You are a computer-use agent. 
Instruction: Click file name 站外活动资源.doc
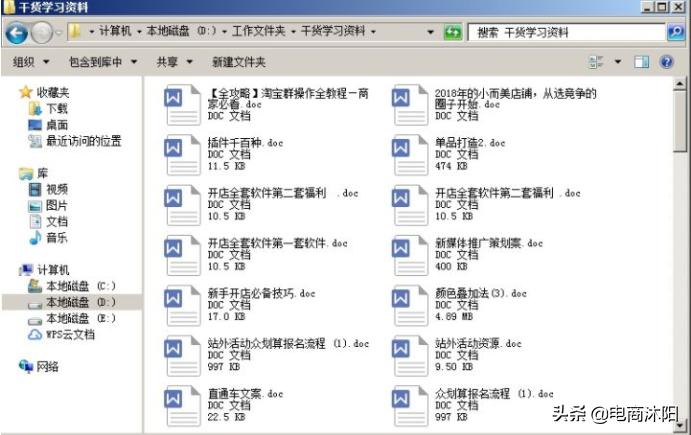[x=478, y=344]
